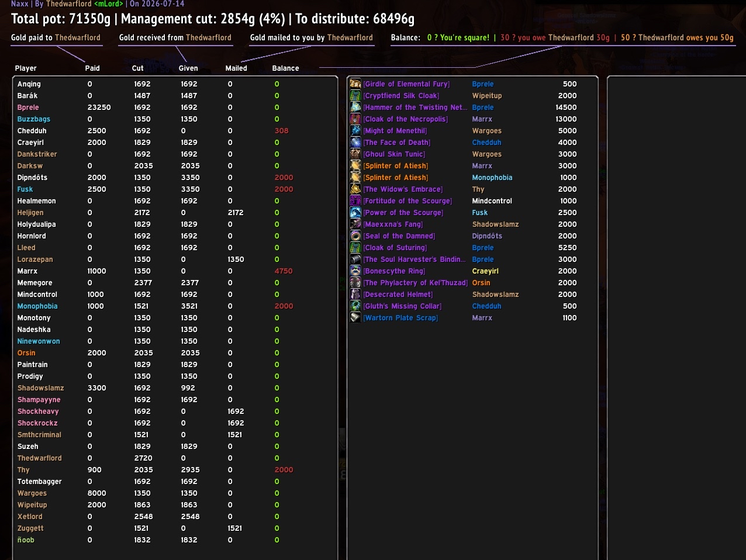Click the Desecrated Helmet item link
The width and height of the screenshot is (746, 560).
(398, 295)
